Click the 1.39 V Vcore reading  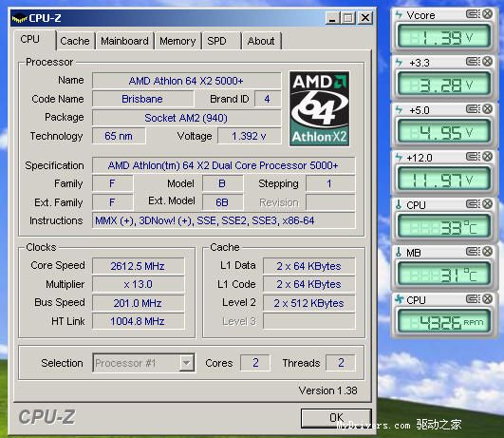point(443,37)
